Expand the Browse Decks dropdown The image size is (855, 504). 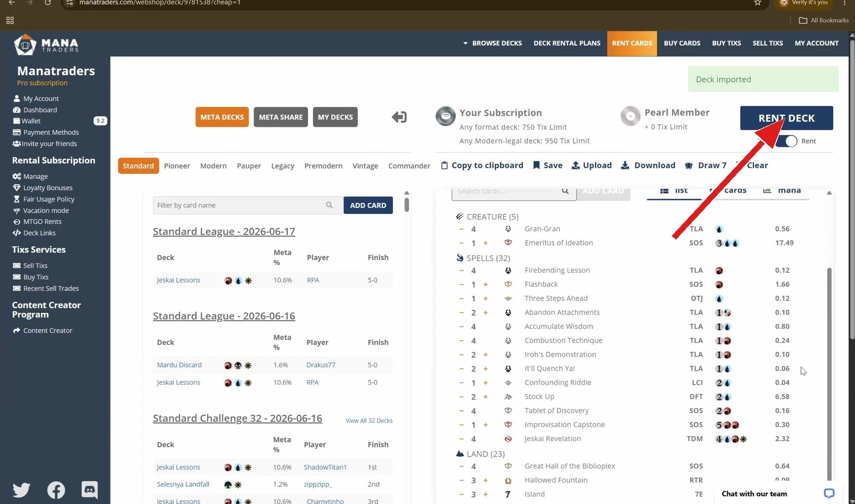pyautogui.click(x=492, y=43)
